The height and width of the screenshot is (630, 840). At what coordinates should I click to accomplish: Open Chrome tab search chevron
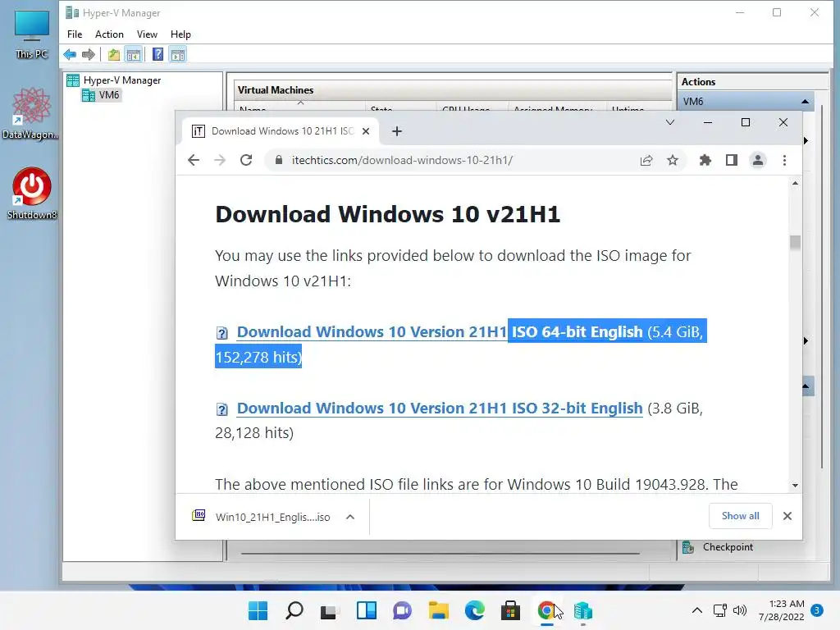[669, 123]
